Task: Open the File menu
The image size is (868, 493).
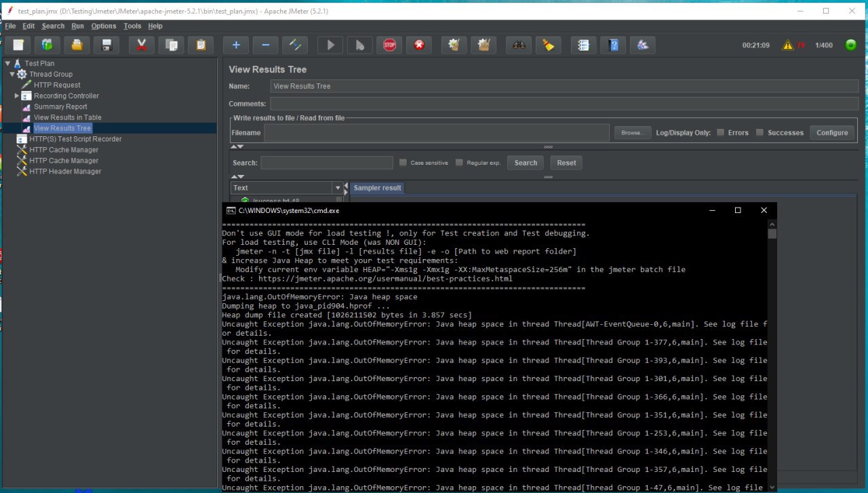Action: (10, 26)
